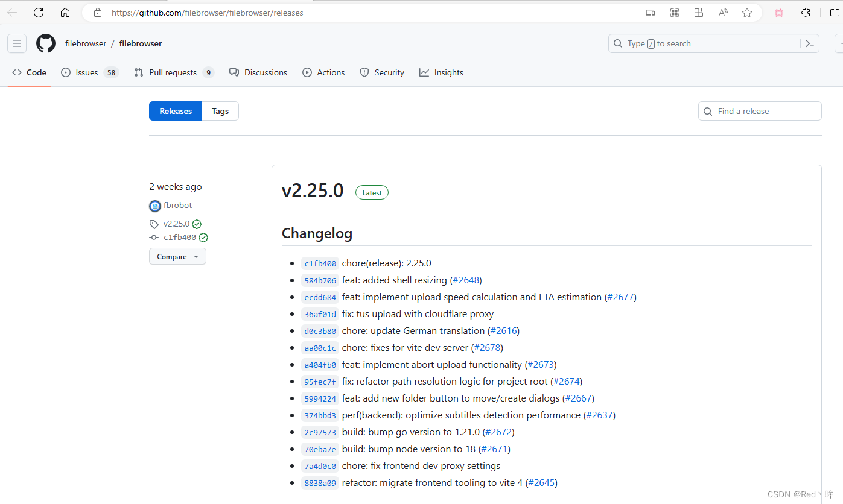This screenshot has height=504, width=843.
Task: Open pull request #2677 link
Action: tap(620, 297)
